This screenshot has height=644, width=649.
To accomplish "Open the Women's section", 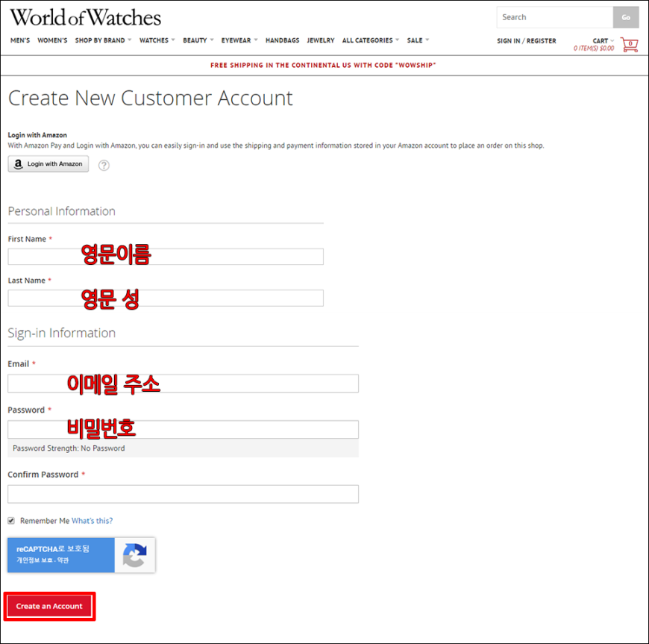I will coord(52,40).
